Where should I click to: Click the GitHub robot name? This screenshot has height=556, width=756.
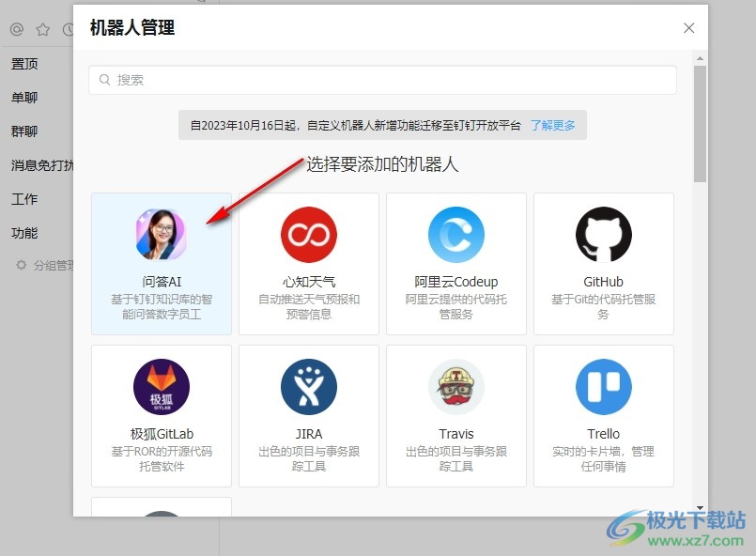pos(604,282)
